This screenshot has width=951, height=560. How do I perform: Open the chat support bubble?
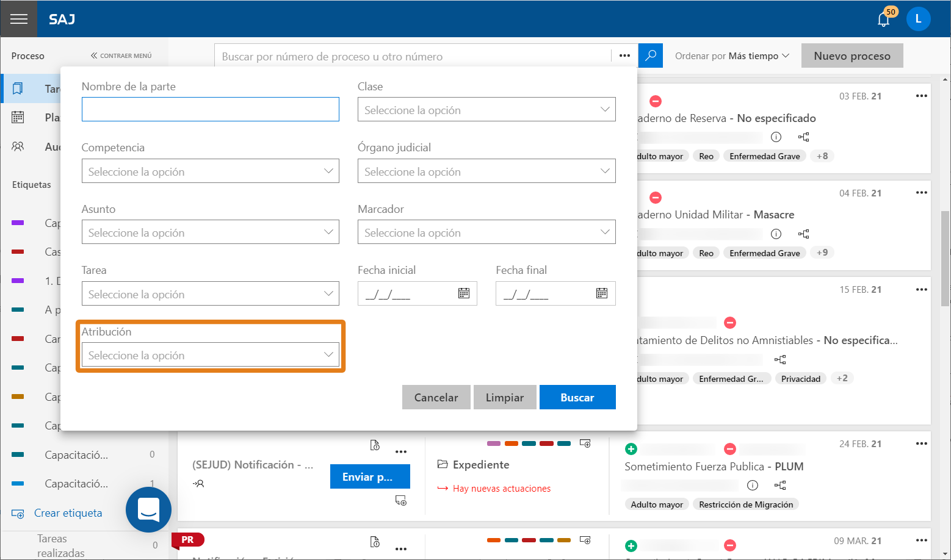pyautogui.click(x=148, y=510)
